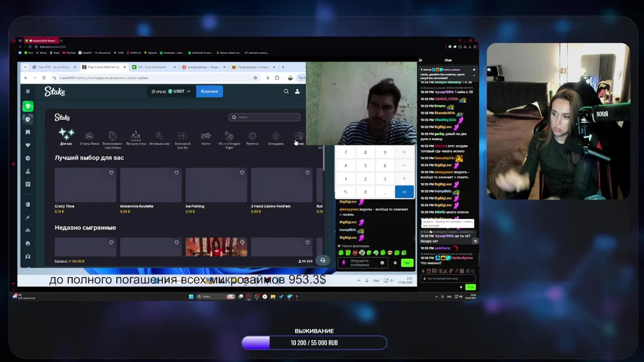Open the sports ball sidebar icon
Screen dimensions: 644x362
pyautogui.click(x=28, y=119)
